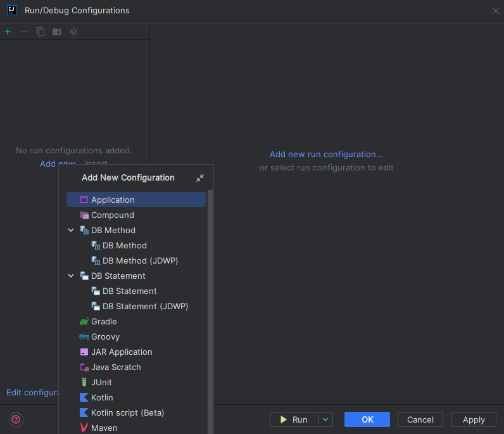Click the Compound configuration icon
Screen dimensions: 504x434
tap(84, 215)
